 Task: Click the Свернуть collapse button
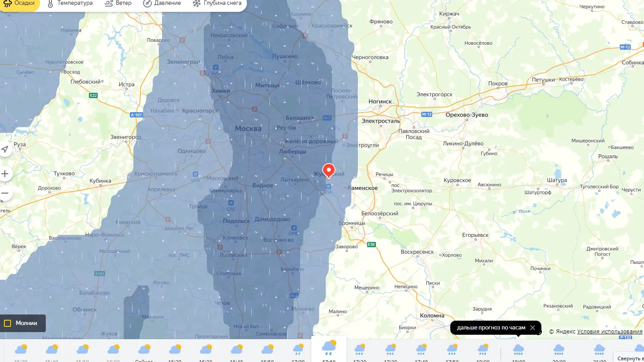pyautogui.click(x=630, y=358)
